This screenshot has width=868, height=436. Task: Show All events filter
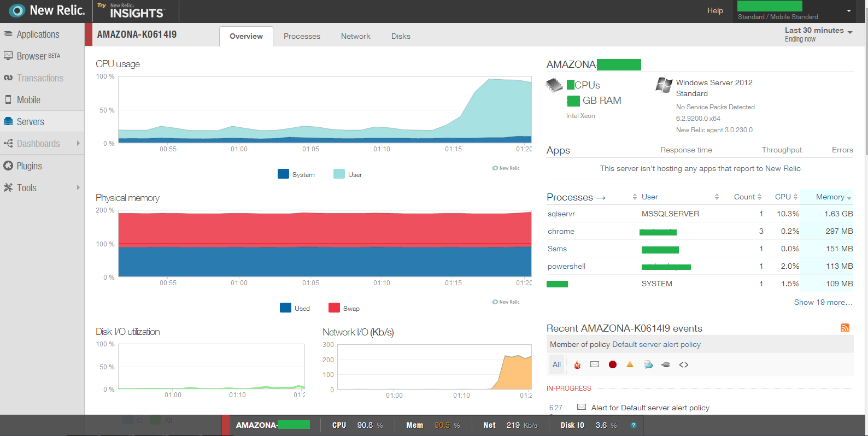[556, 364]
